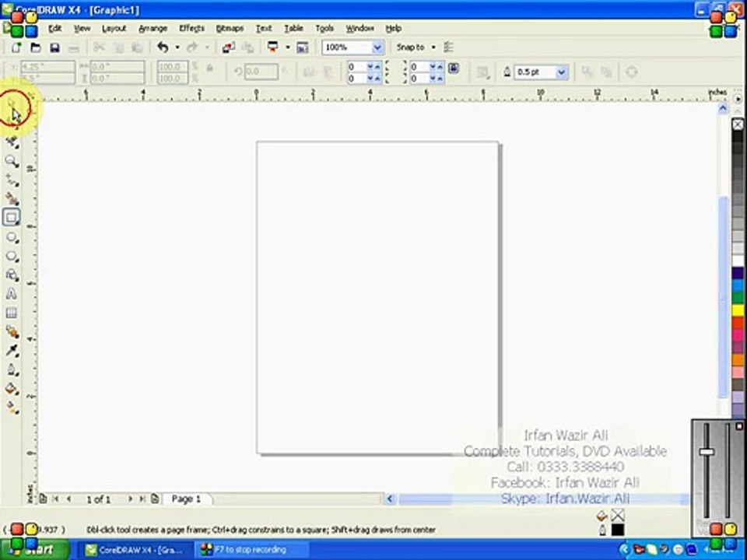Select the Rectangle tool
The image size is (747, 560).
[12, 218]
